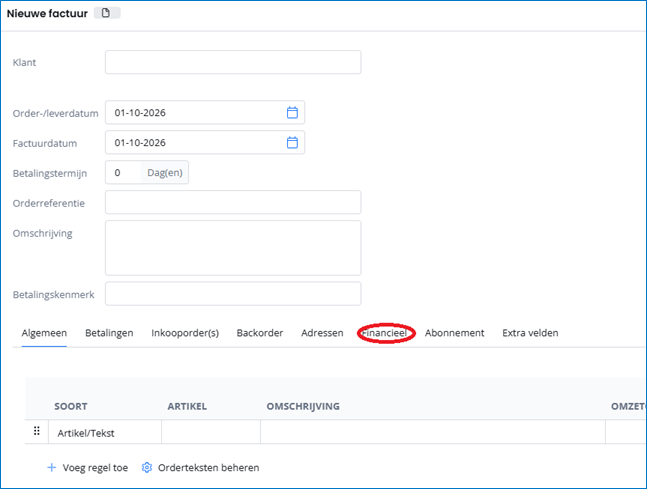Open the Artikel/Tekst soort cell

[x=105, y=432]
